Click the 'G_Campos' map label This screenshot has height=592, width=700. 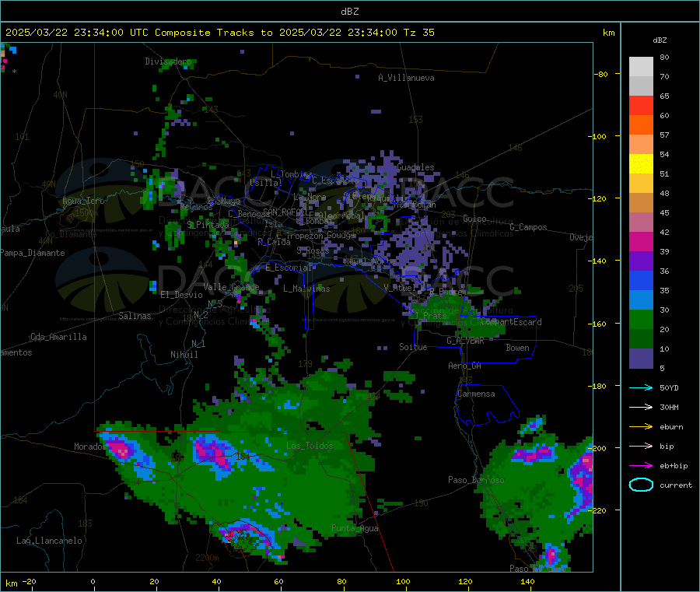[x=529, y=227]
